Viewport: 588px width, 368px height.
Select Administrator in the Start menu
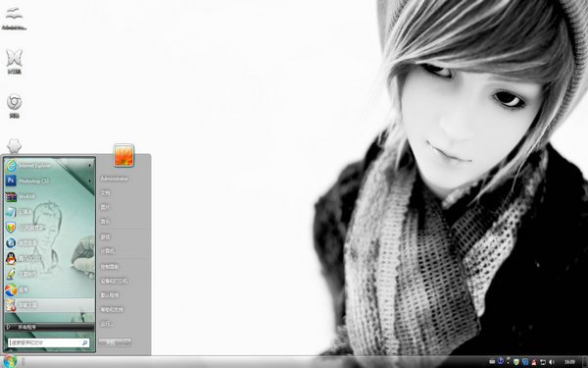click(114, 179)
